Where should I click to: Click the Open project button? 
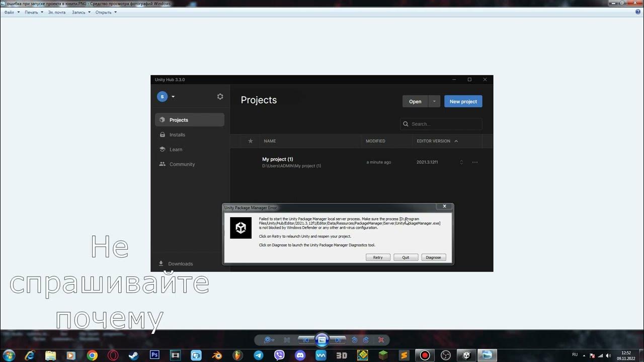tap(415, 101)
